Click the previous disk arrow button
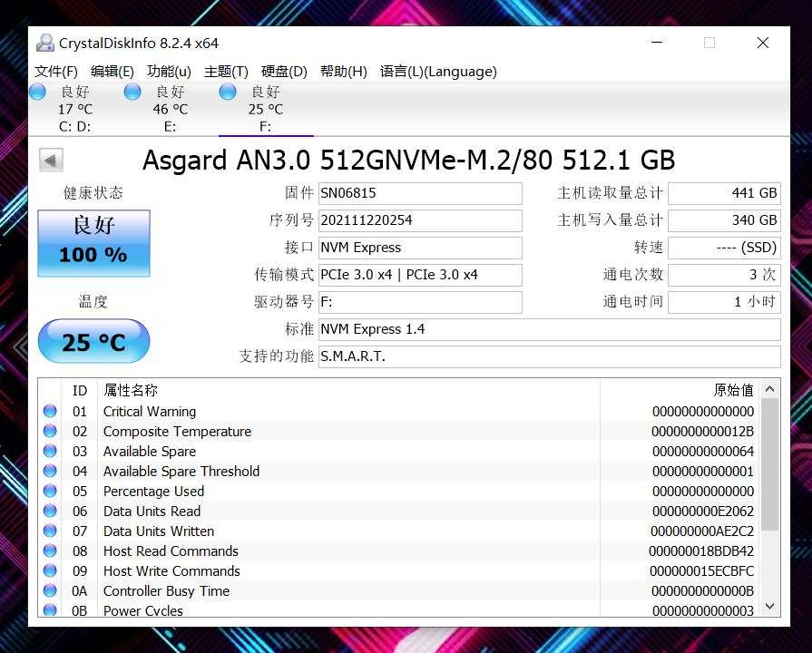Screen dimensions: 812x653 tap(52, 160)
